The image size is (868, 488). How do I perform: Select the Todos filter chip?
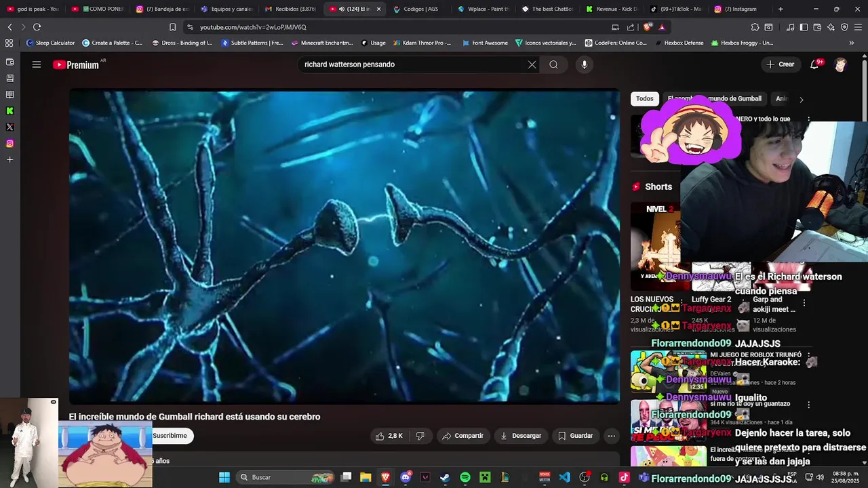(x=645, y=99)
